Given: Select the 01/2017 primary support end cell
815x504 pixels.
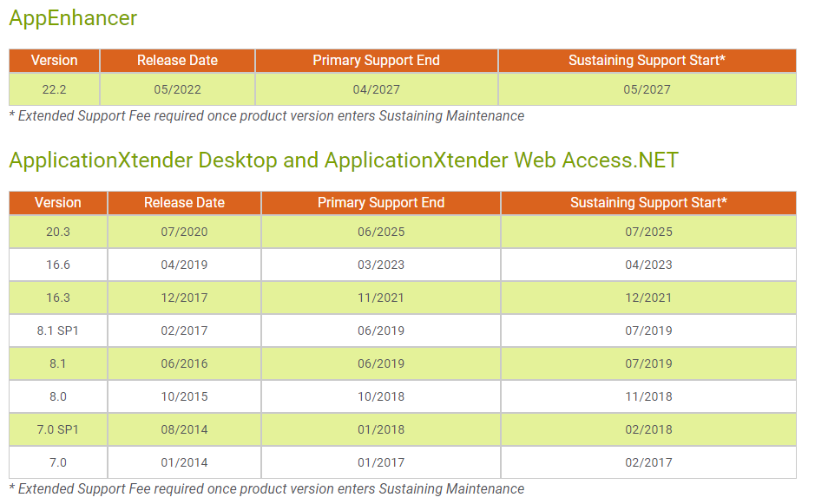Looking at the screenshot, I should click(x=381, y=462).
